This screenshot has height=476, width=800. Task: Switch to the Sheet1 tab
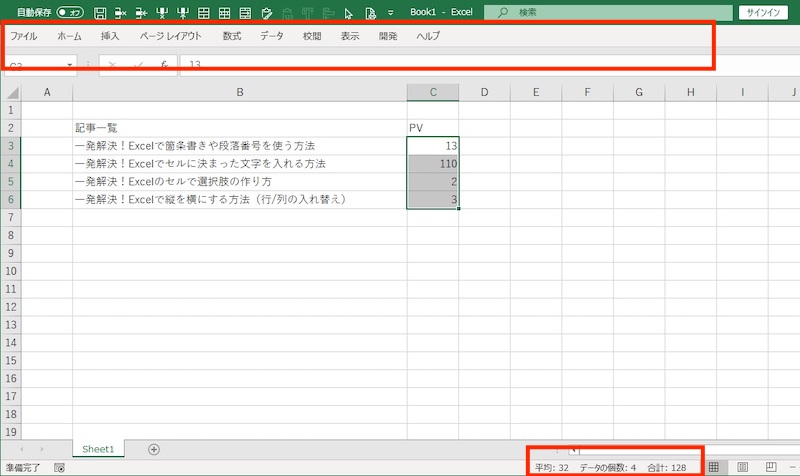[98, 449]
